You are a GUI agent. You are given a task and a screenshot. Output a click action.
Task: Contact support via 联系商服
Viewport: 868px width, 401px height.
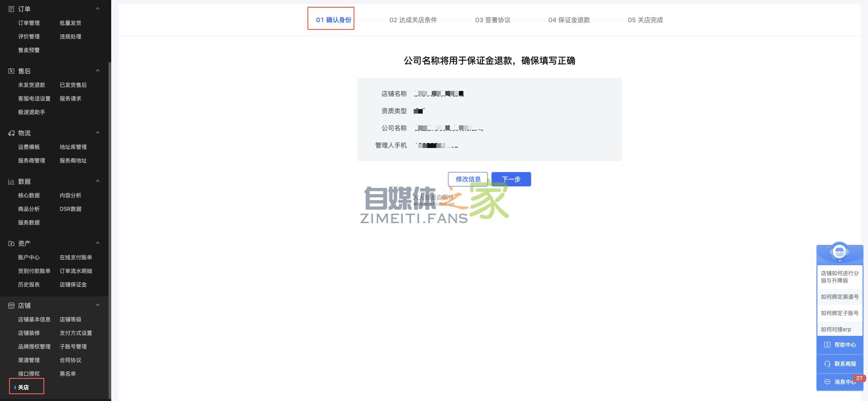[840, 364]
